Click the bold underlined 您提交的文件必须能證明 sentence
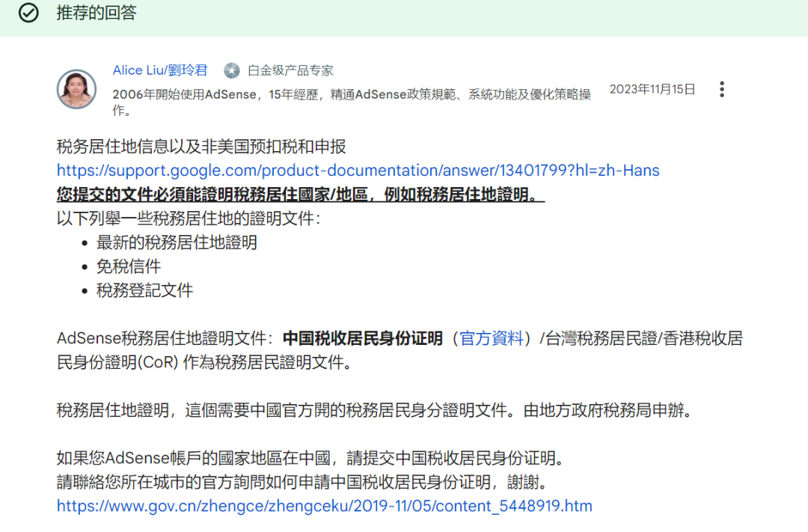 pyautogui.click(x=301, y=195)
